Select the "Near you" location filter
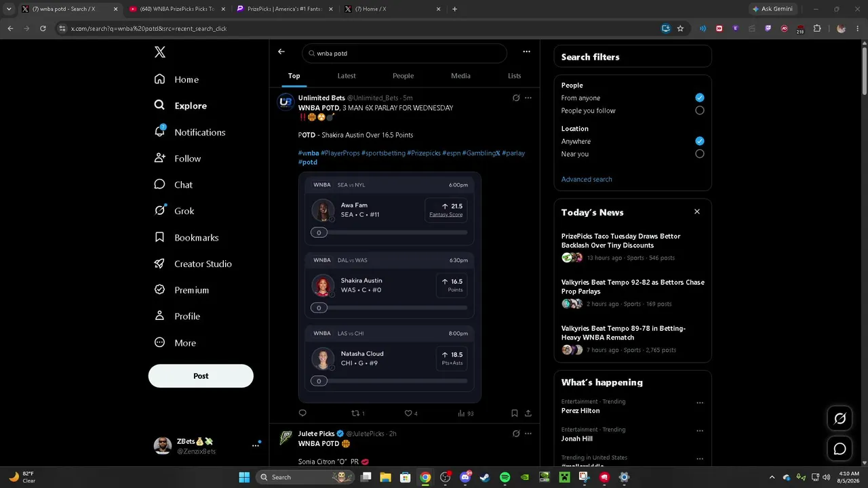 point(700,154)
